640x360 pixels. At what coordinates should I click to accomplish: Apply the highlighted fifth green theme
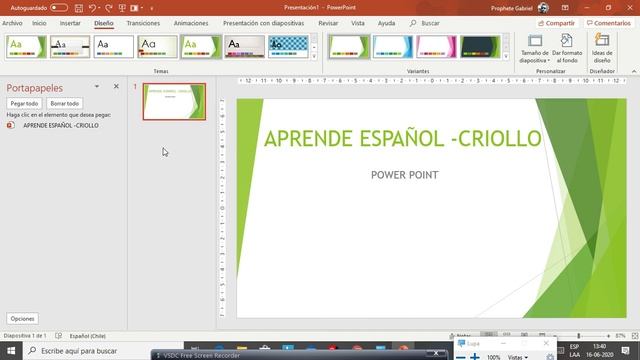click(201, 47)
